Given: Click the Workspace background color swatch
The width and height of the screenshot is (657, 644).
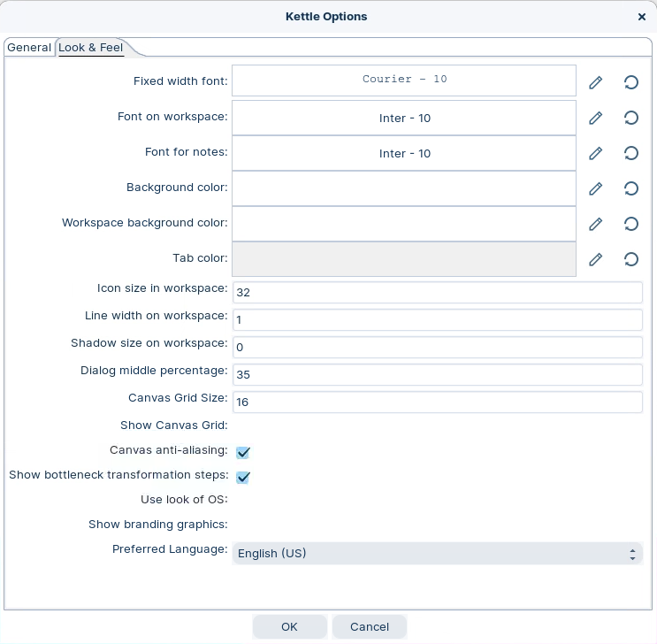Looking at the screenshot, I should 404,224.
